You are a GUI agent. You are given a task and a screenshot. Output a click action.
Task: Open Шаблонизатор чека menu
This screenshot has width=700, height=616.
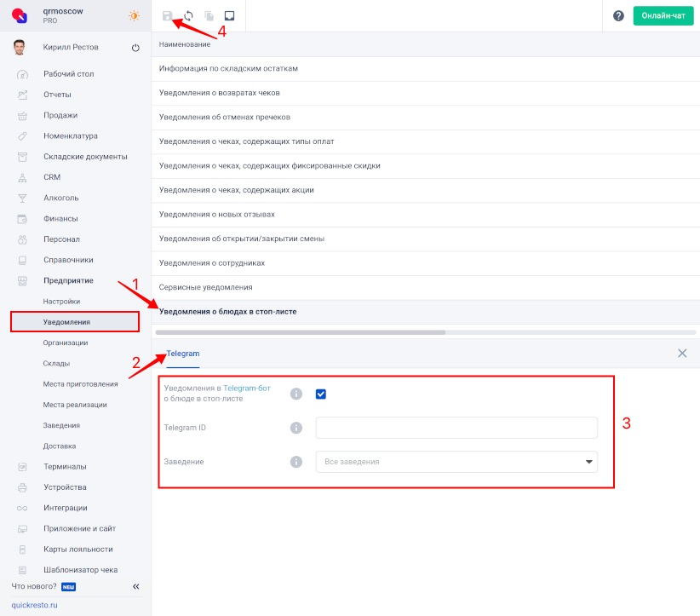coord(80,570)
